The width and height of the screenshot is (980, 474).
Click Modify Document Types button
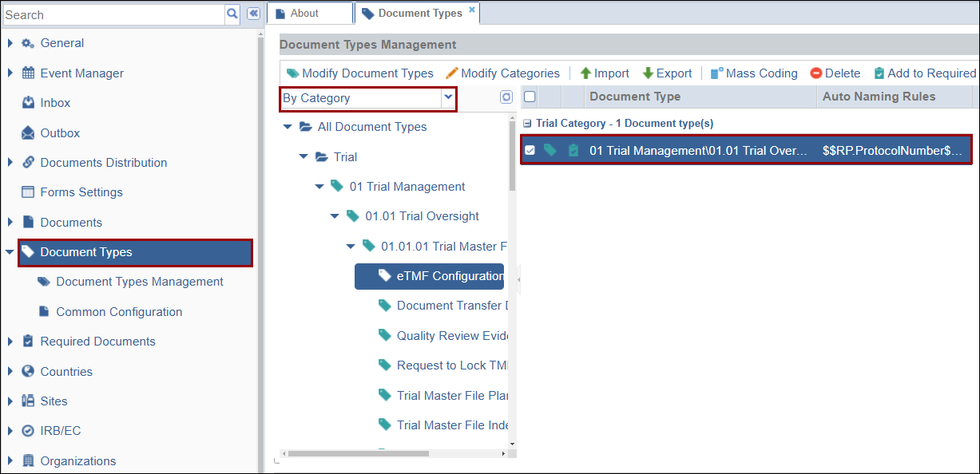click(x=359, y=73)
